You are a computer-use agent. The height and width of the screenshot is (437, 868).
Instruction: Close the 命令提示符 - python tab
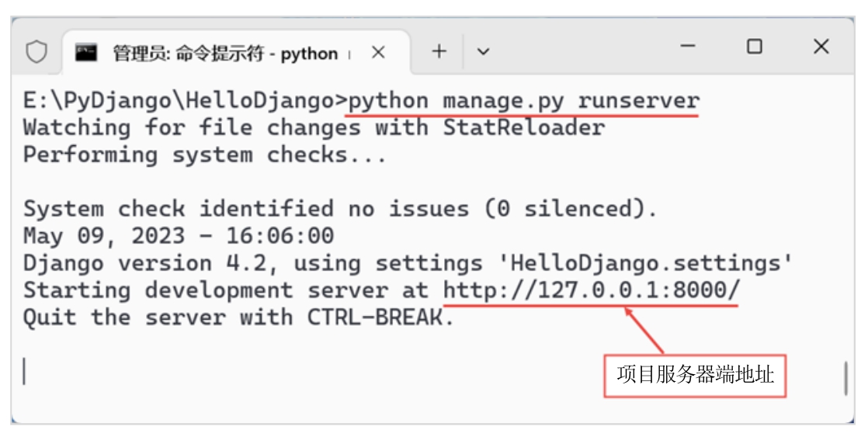(378, 53)
